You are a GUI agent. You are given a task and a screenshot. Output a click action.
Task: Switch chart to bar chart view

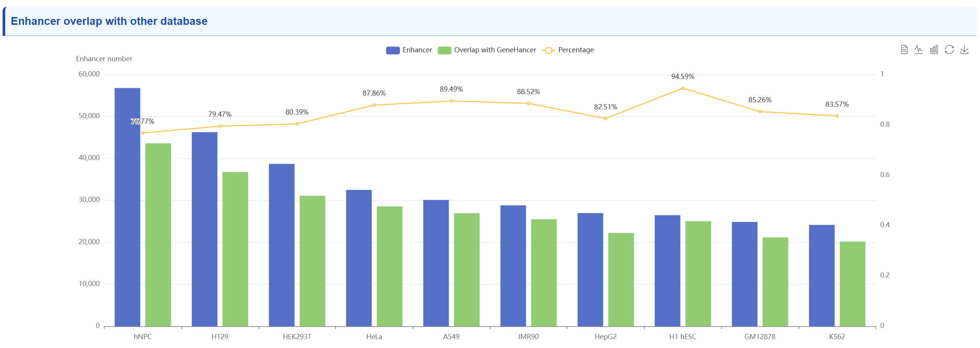point(934,49)
